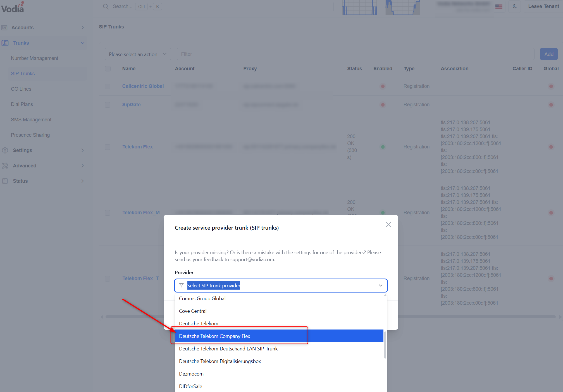Screen dimensions: 563x392
Task: Click the Accounts sidebar icon
Action: tap(4, 28)
